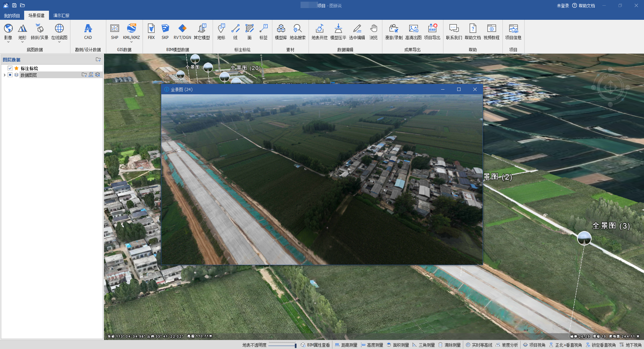Click the 地名搜索 place search tool
Screen dimensions: 644x349
[x=298, y=32]
